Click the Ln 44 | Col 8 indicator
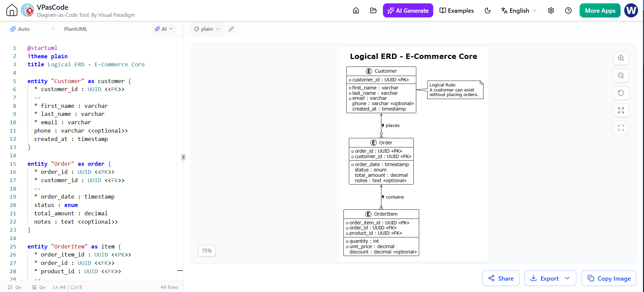Viewport: 644px width, 292px height. (67, 287)
